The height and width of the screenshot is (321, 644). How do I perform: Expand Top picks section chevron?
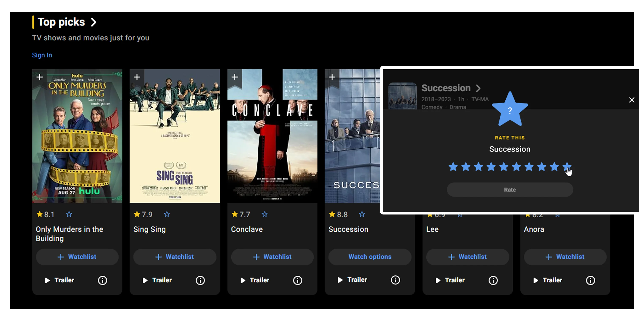point(94,22)
